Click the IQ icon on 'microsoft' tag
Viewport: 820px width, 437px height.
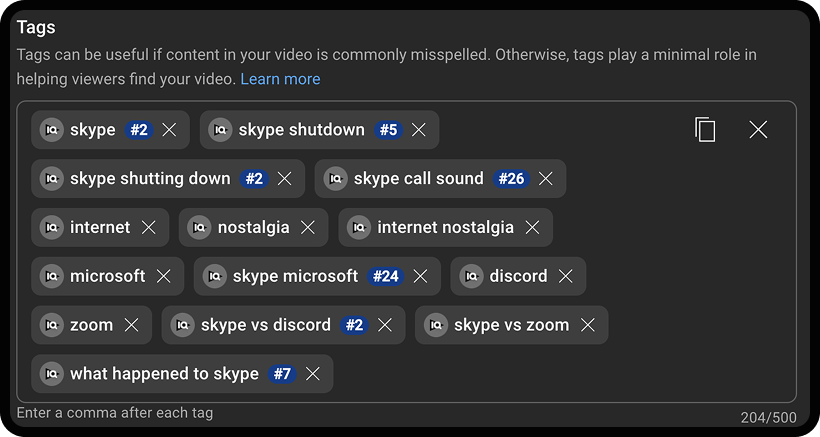[x=51, y=276]
